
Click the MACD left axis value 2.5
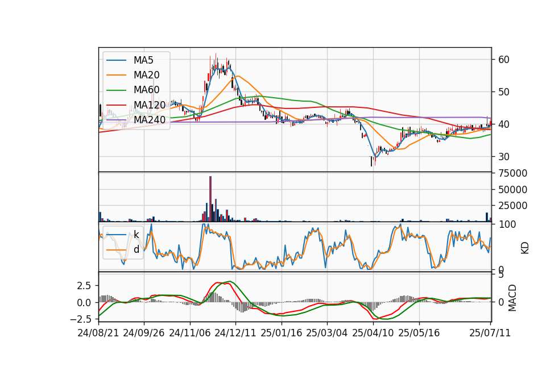click(84, 286)
